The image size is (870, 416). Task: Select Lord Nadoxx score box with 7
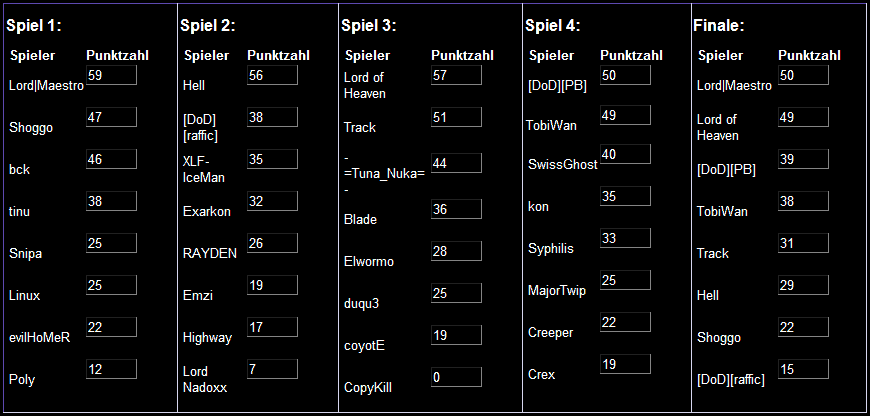[272, 369]
